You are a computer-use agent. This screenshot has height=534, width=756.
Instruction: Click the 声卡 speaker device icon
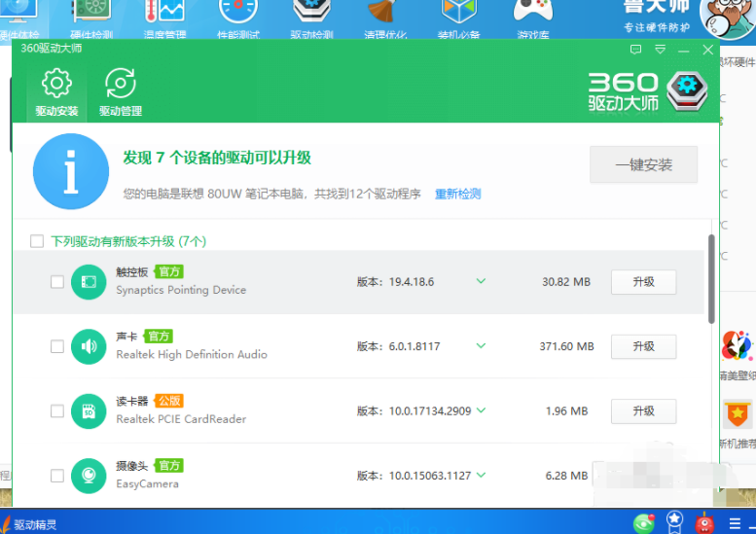(89, 346)
